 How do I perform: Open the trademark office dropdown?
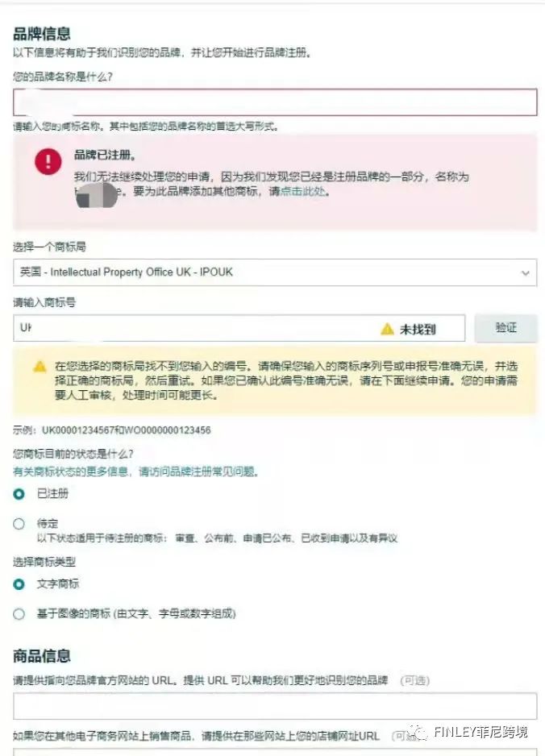[275, 272]
